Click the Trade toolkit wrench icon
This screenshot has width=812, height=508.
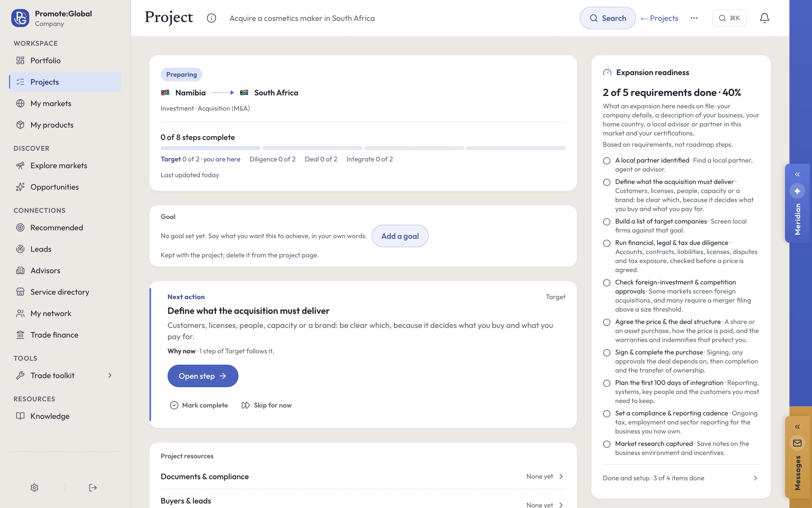click(x=21, y=376)
